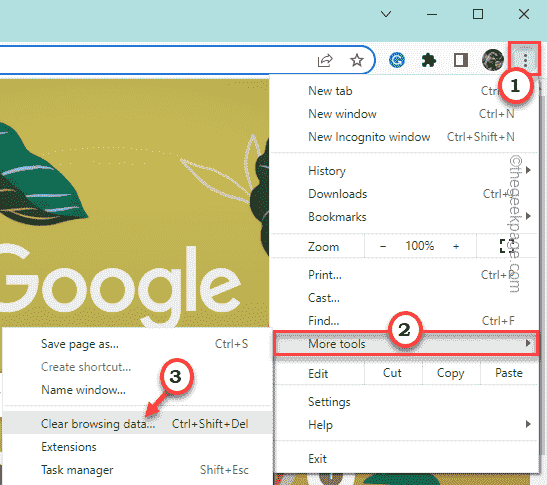
Task: Click the share page icon
Action: [x=325, y=60]
